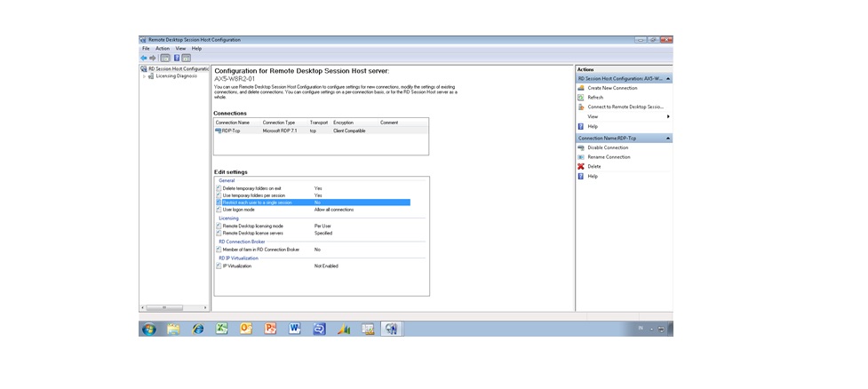Click the Per User licensing value
The image size is (868, 389).
click(x=323, y=226)
